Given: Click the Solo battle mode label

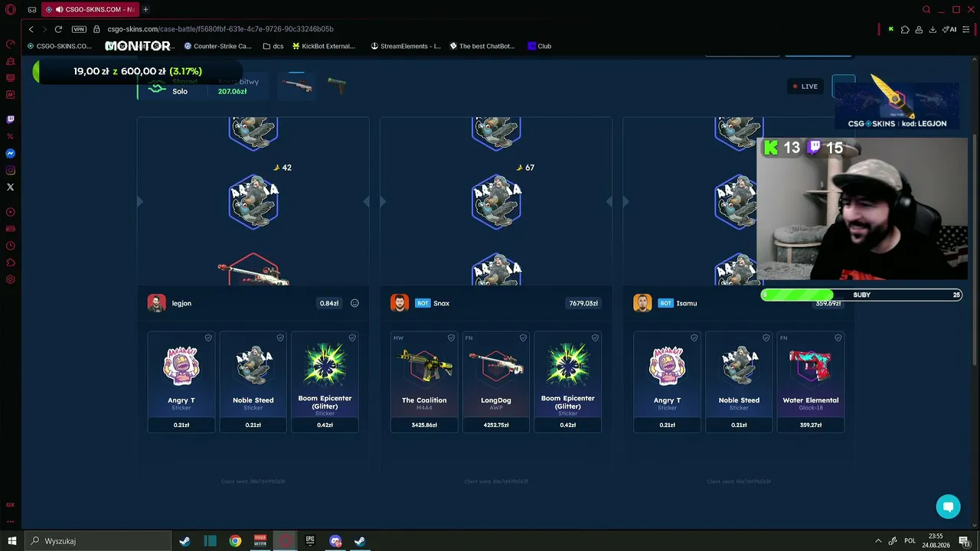Looking at the screenshot, I should click(x=180, y=91).
